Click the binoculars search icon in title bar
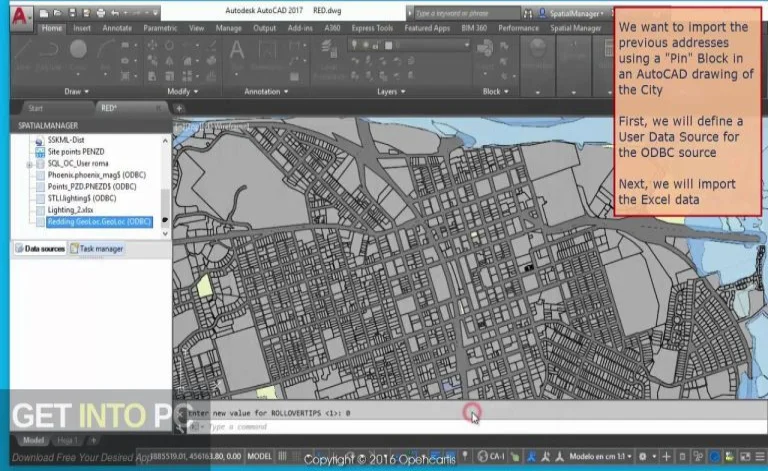This screenshot has height=471, width=768. click(x=528, y=13)
